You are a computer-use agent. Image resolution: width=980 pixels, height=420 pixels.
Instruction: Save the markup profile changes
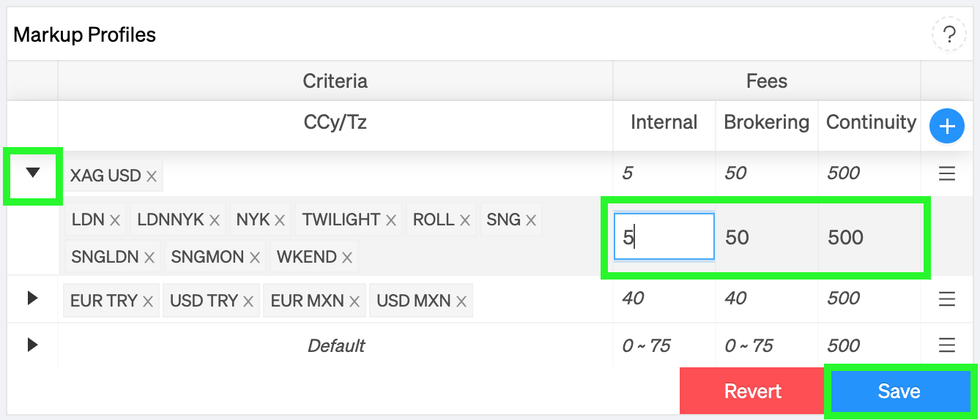click(899, 391)
